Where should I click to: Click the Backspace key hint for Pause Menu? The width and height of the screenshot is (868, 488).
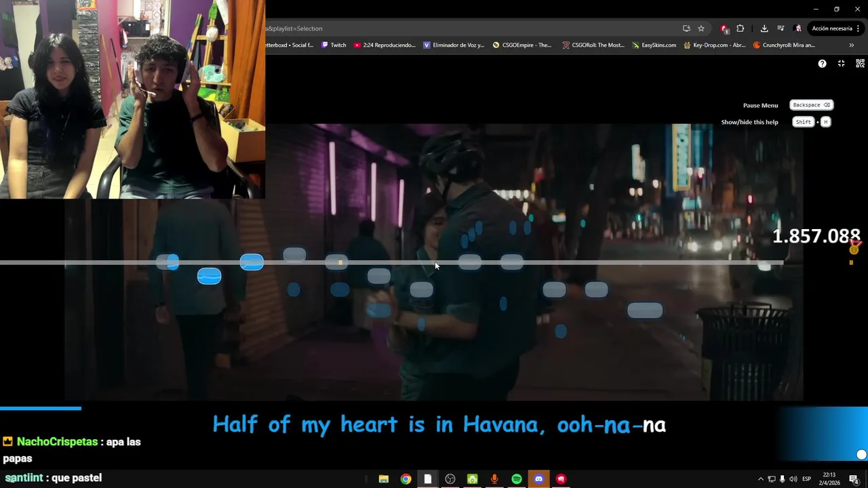pos(811,105)
